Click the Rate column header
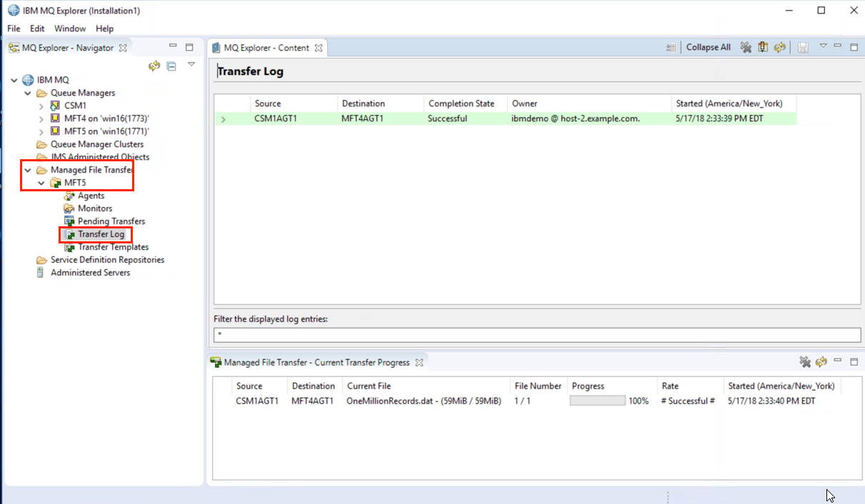 [690, 386]
